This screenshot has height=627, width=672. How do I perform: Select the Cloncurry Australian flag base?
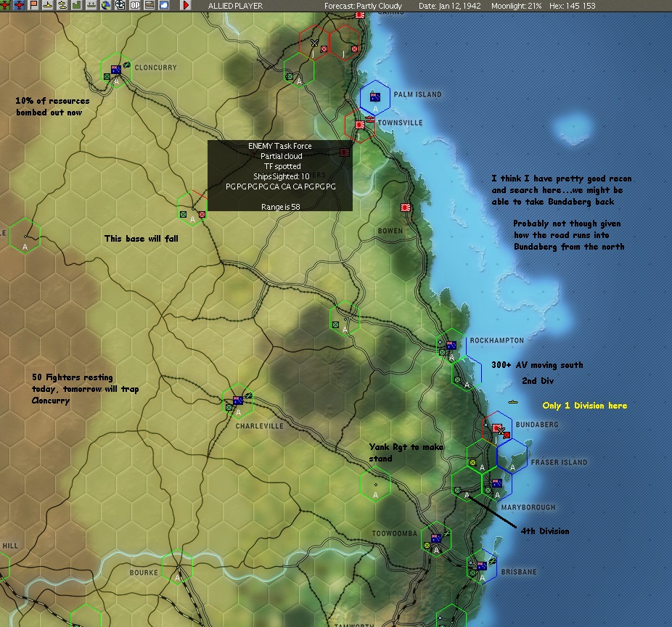[115, 70]
